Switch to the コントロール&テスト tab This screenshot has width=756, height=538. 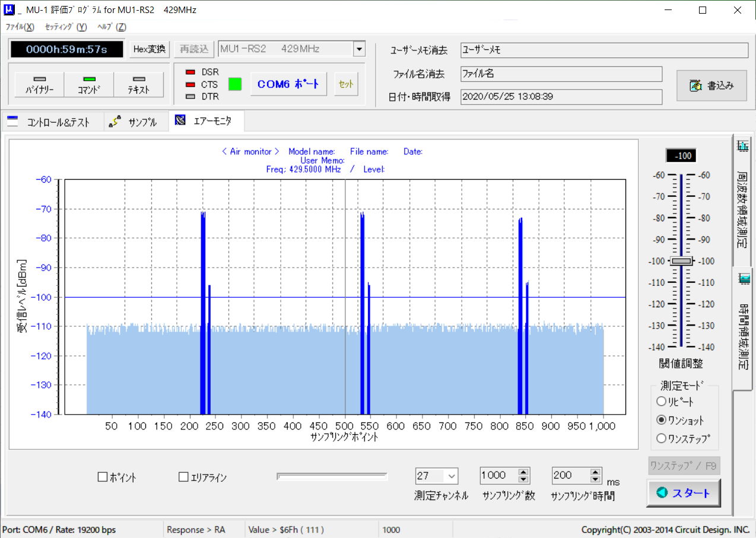pyautogui.click(x=51, y=122)
